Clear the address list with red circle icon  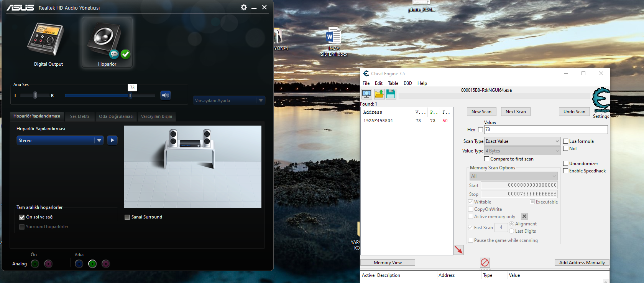coord(485,262)
